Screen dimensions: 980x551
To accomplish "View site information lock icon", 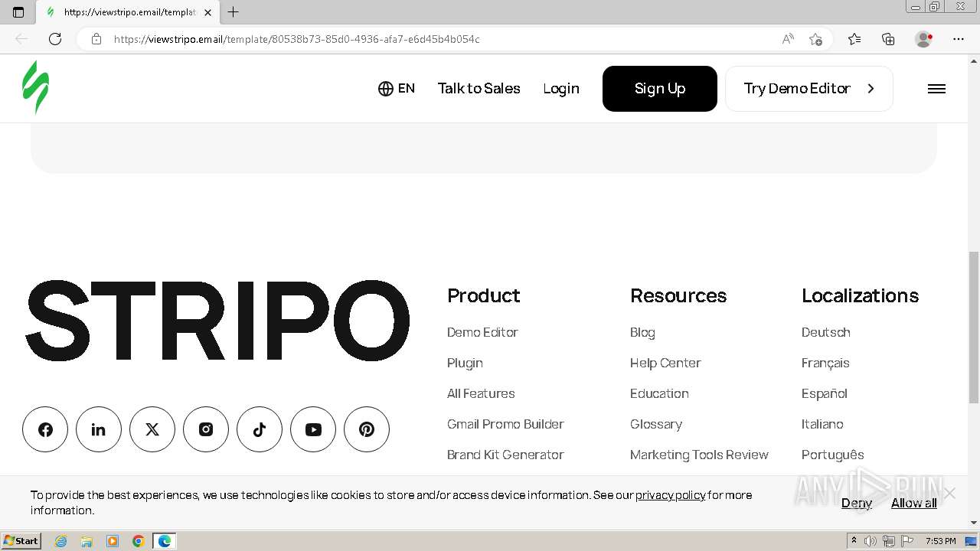I will point(96,39).
